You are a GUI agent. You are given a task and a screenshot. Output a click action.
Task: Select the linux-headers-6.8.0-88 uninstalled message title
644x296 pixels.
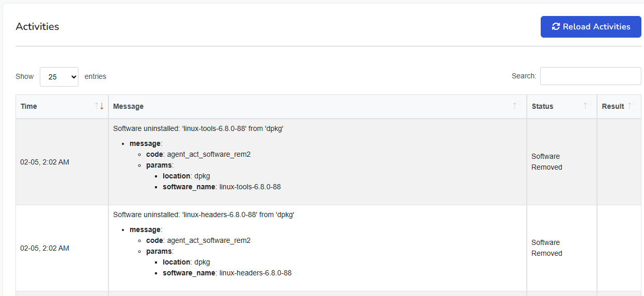click(203, 215)
